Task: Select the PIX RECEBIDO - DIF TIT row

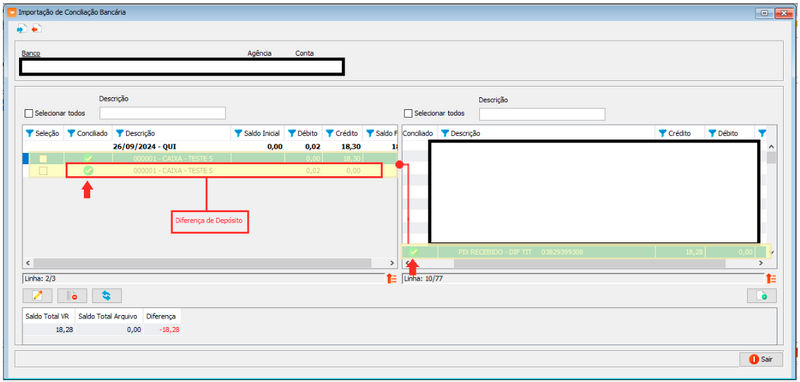Action: point(585,251)
